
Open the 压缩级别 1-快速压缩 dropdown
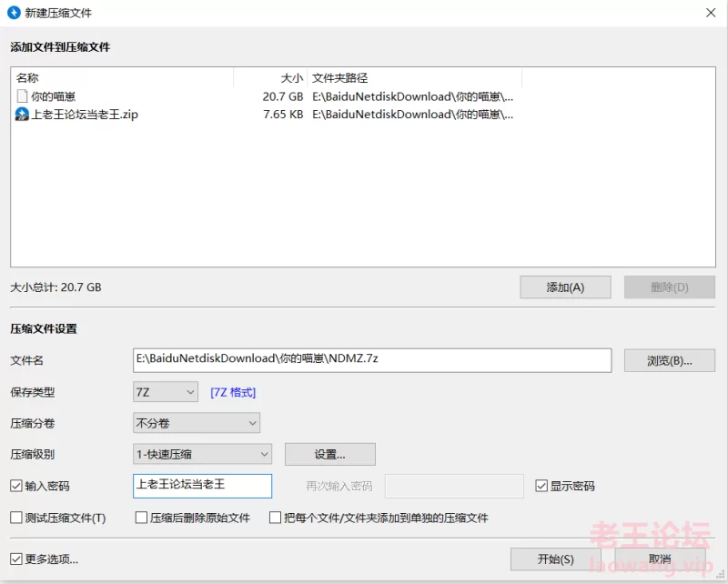pyautogui.click(x=202, y=454)
